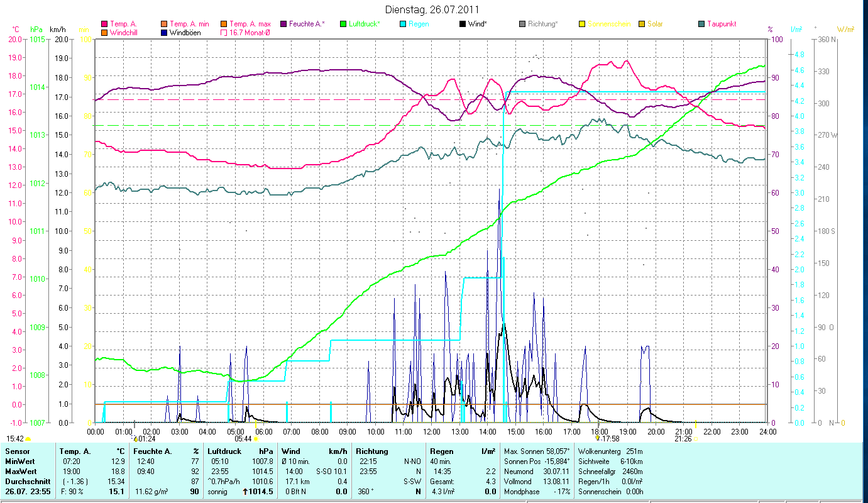Click the pink Temp. A. legend swatch
This screenshot has height=503, width=868.
[104, 24]
